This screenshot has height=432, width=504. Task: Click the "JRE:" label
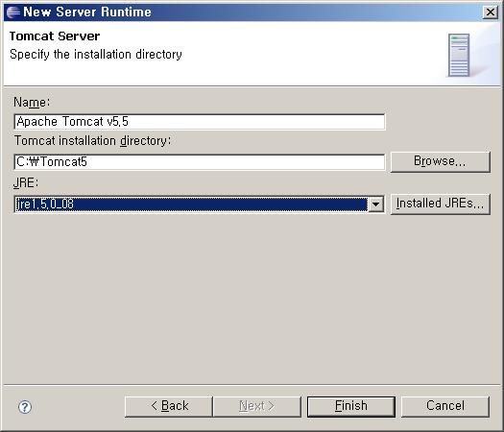(x=26, y=182)
